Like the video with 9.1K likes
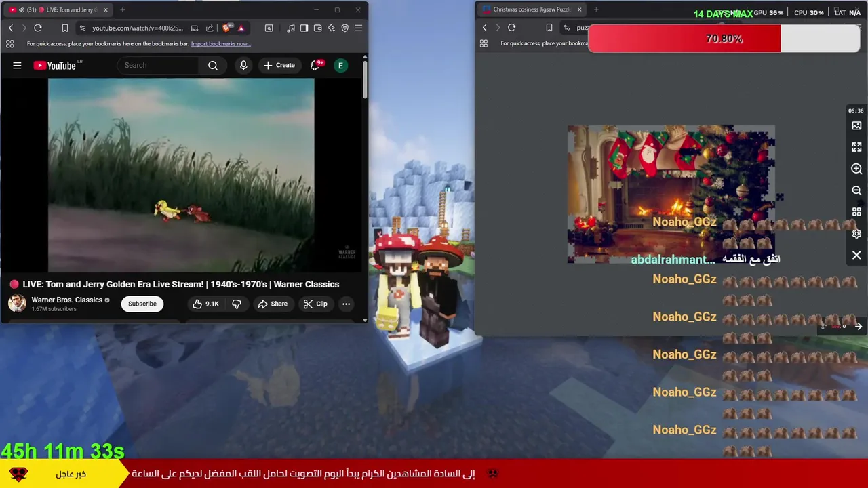Screen dimensions: 868x488 pyautogui.click(x=205, y=304)
